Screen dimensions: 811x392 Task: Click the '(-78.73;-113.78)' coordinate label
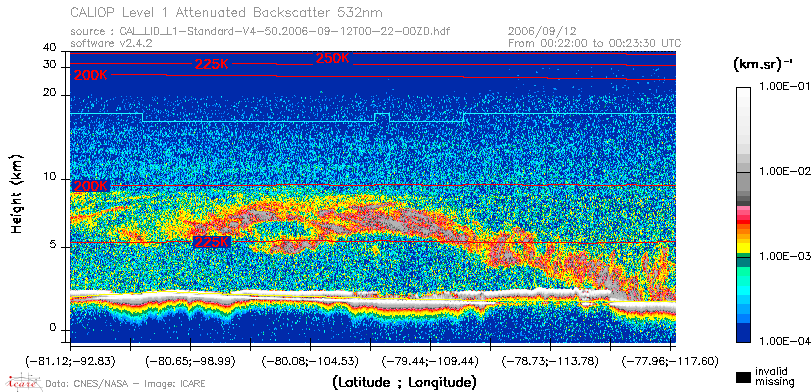(550, 360)
